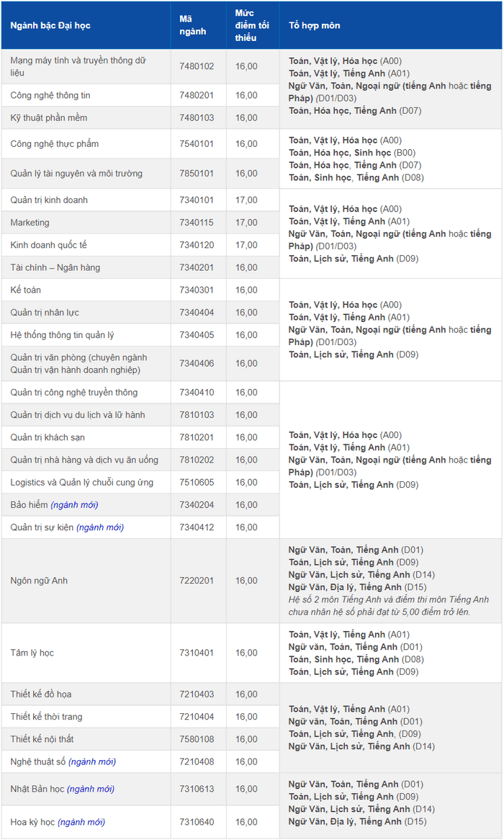
Task: Click the 'Logistics và Quản lý chuỗi cung ứng' row
Action: (140, 483)
